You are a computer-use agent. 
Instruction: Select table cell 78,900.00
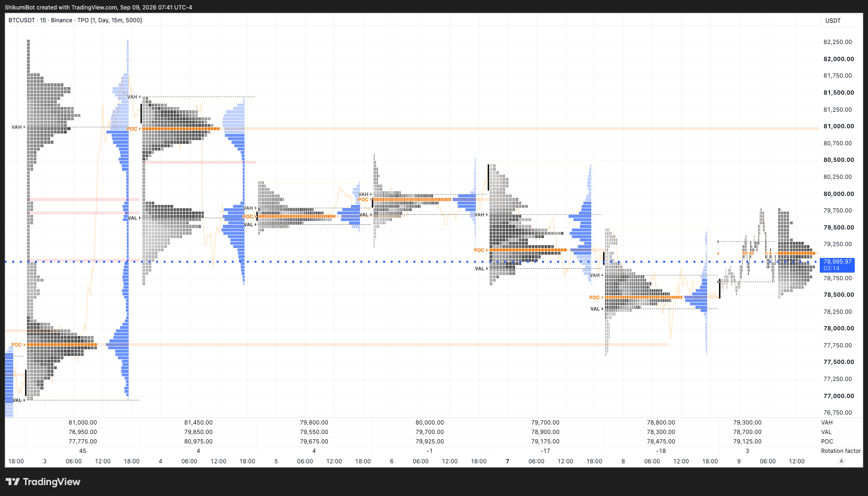545,432
